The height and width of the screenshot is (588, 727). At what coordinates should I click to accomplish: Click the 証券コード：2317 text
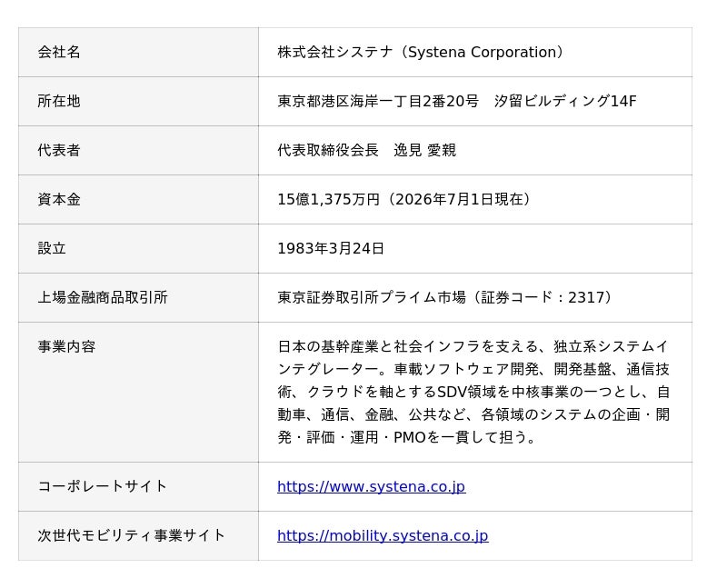pyautogui.click(x=543, y=297)
